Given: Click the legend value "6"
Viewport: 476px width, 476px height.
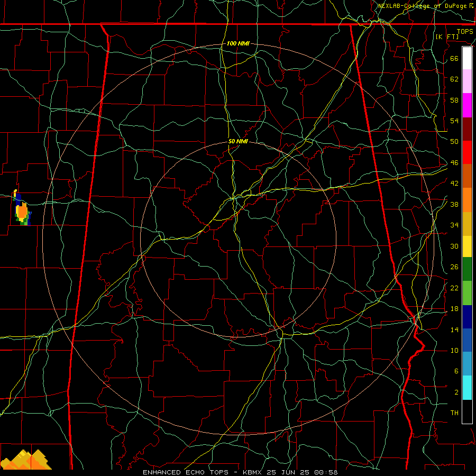Looking at the screenshot, I should [x=456, y=371].
